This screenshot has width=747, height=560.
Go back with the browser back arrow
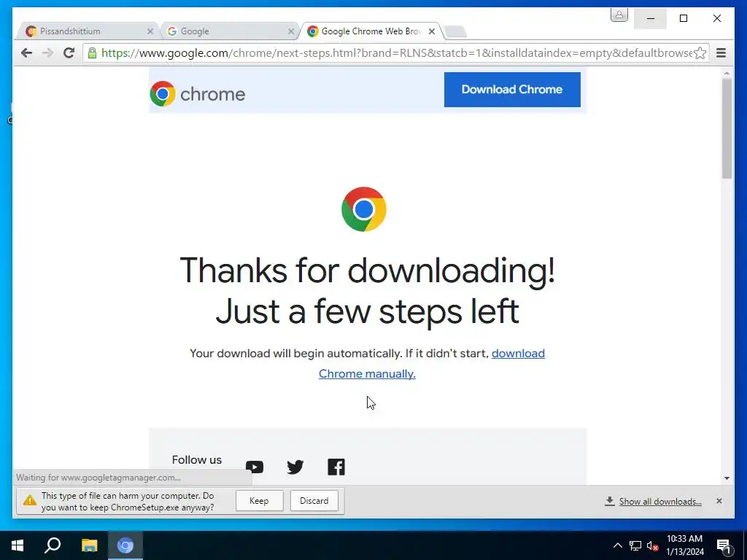(27, 52)
